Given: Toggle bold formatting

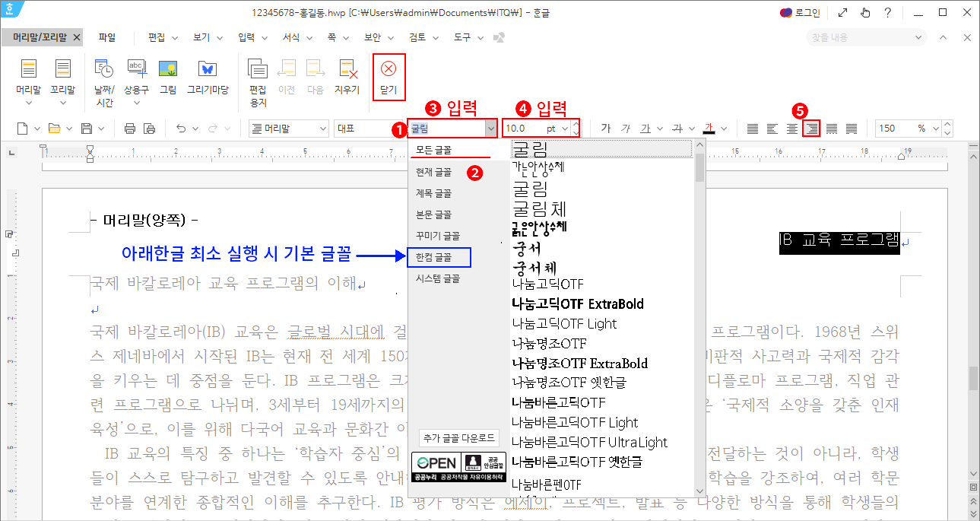Looking at the screenshot, I should point(607,128).
